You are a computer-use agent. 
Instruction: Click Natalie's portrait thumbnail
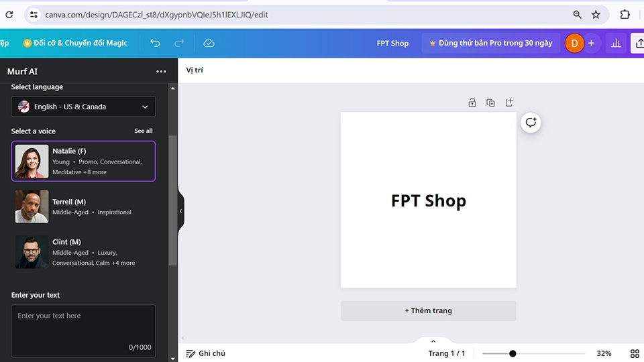pyautogui.click(x=32, y=162)
